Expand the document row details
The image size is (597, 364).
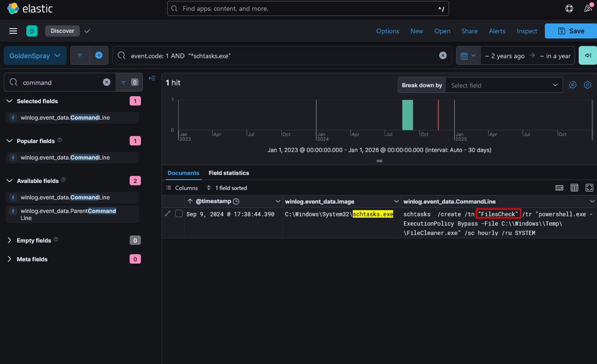click(168, 214)
